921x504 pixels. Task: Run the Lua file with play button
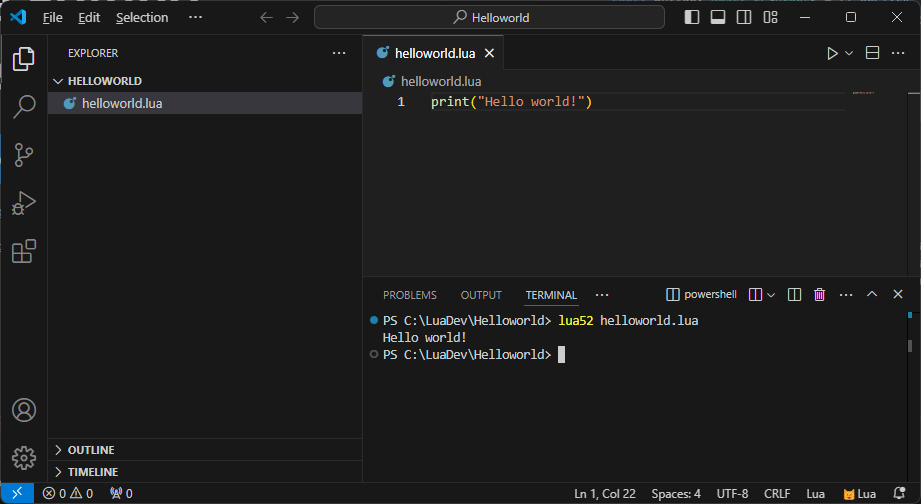832,53
